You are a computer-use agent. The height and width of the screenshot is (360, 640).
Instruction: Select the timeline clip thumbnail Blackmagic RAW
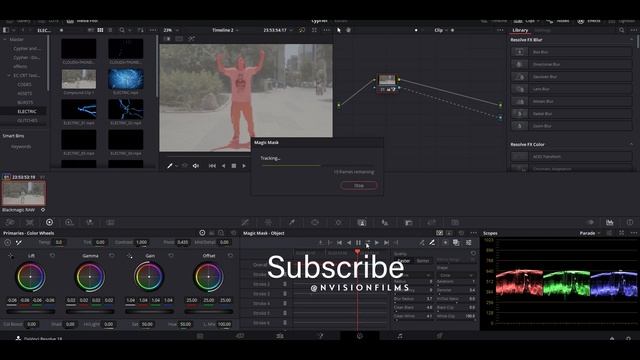[24, 193]
